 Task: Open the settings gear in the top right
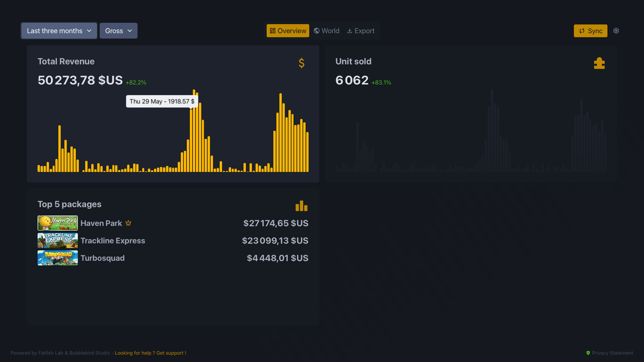click(616, 31)
